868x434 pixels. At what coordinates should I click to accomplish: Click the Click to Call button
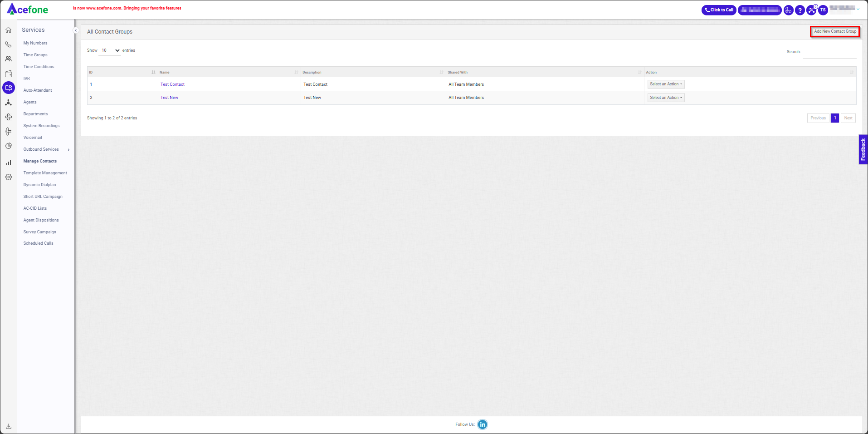719,10
